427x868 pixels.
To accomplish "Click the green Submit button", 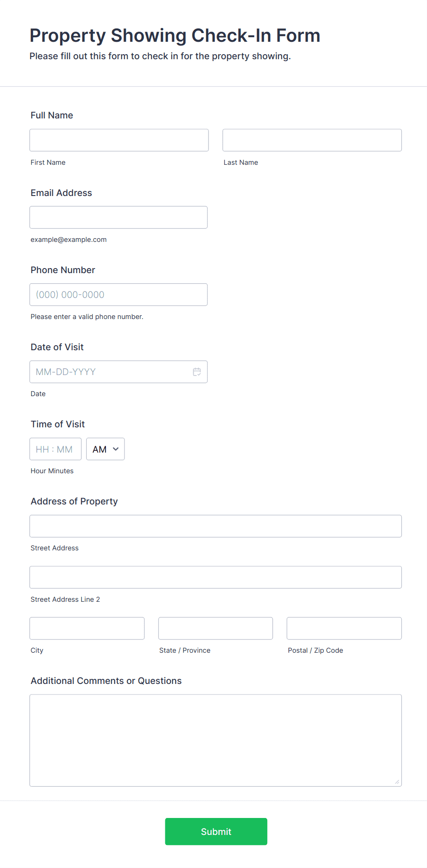I will coord(216,831).
